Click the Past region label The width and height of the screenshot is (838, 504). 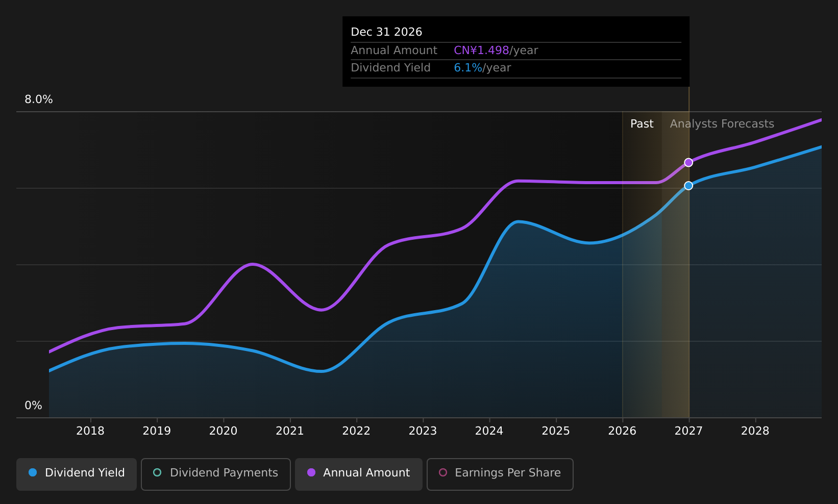click(642, 124)
